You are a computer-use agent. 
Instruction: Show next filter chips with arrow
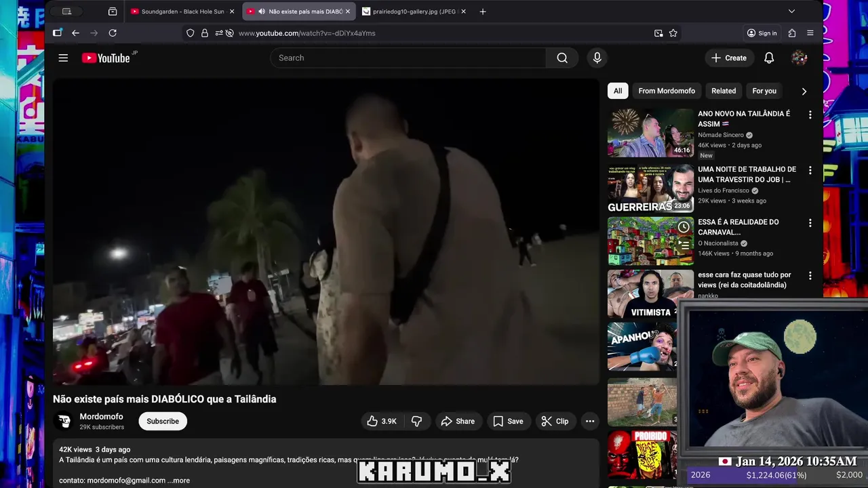click(804, 91)
